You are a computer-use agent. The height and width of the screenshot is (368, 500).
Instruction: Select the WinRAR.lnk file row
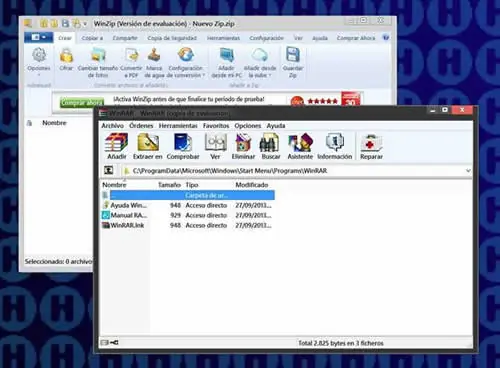click(x=188, y=225)
